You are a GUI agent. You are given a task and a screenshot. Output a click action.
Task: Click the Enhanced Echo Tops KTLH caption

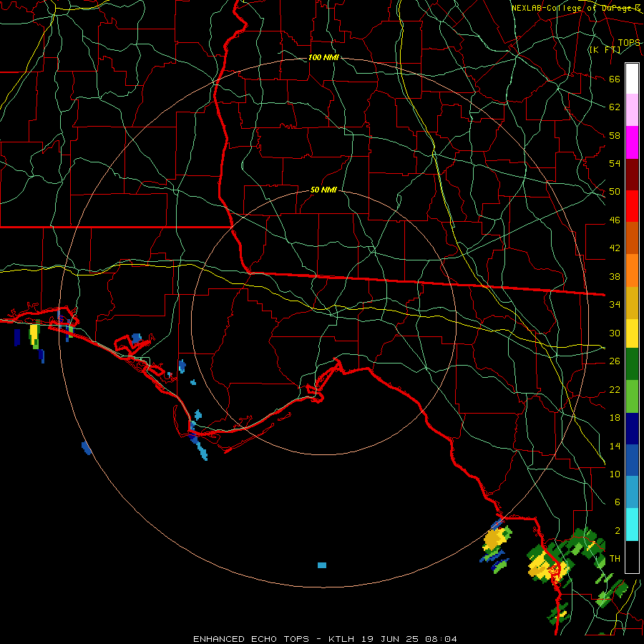coord(325,639)
